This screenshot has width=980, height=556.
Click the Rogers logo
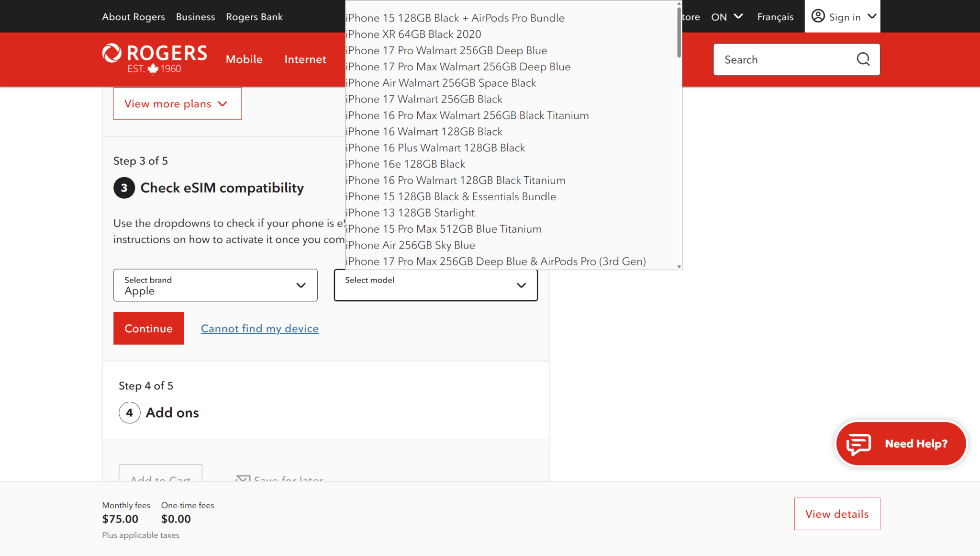pyautogui.click(x=154, y=58)
